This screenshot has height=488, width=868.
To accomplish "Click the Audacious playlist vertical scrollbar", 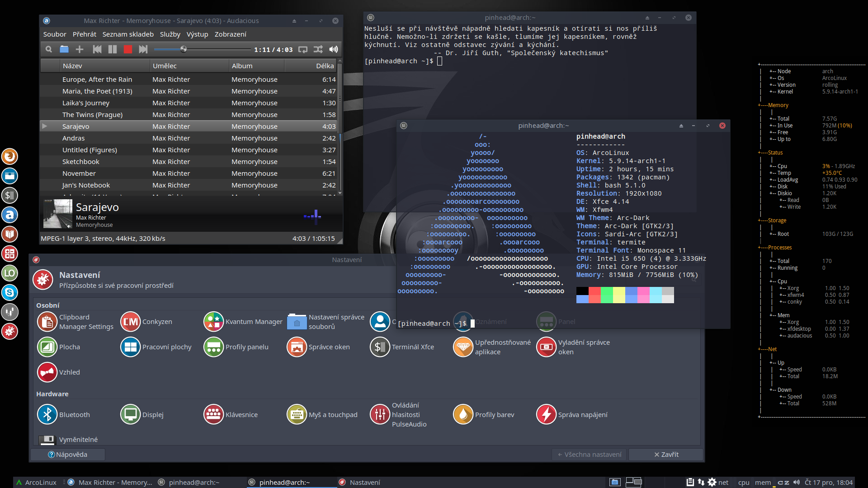I will click(x=340, y=127).
